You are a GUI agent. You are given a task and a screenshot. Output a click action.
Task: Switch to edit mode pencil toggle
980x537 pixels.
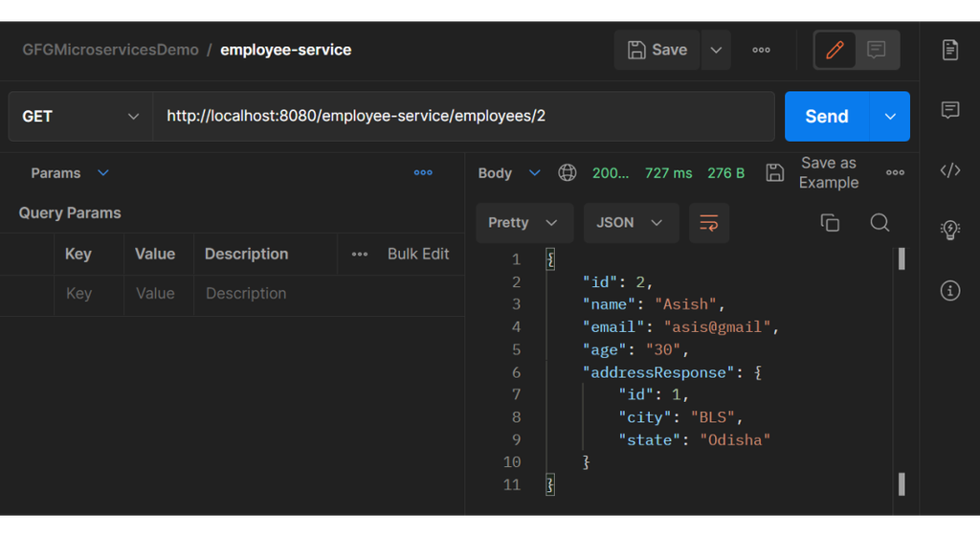(x=835, y=51)
